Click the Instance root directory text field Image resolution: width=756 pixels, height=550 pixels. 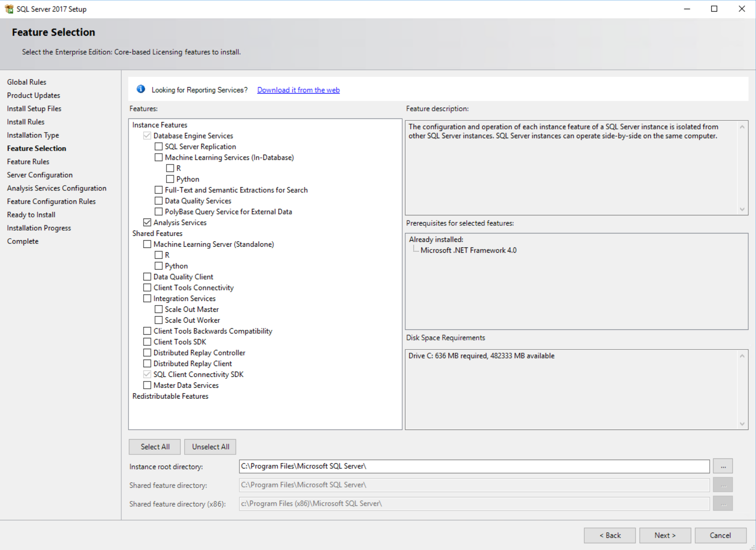474,466
